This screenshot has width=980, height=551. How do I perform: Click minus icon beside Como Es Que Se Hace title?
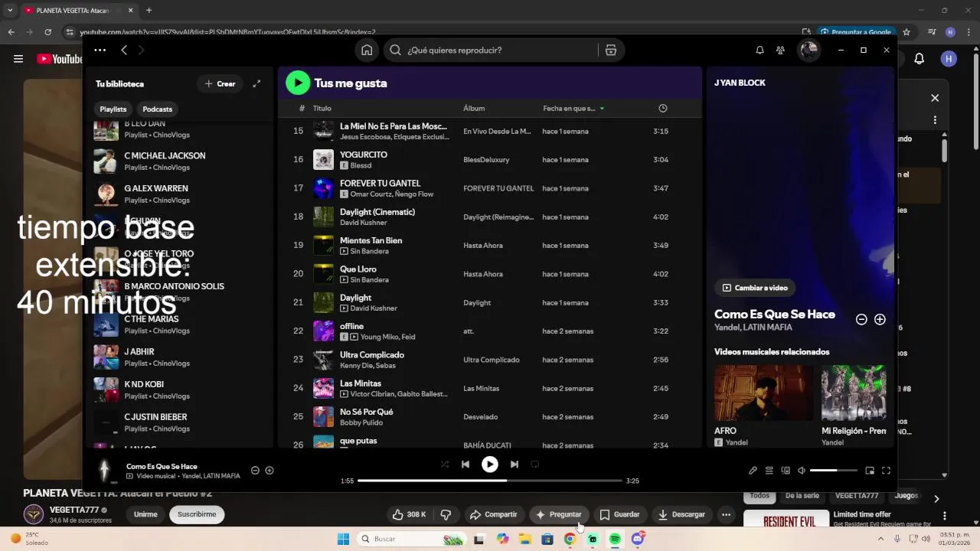pos(861,320)
